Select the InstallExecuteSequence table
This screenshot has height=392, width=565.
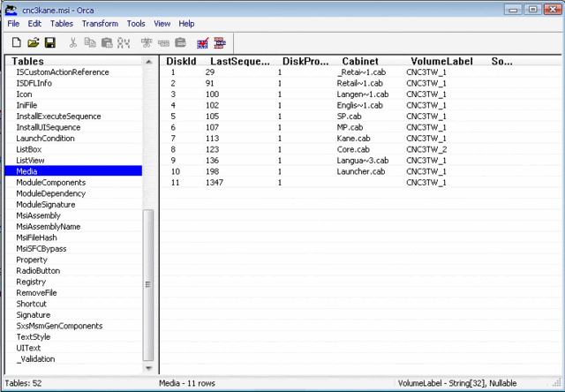tap(59, 117)
